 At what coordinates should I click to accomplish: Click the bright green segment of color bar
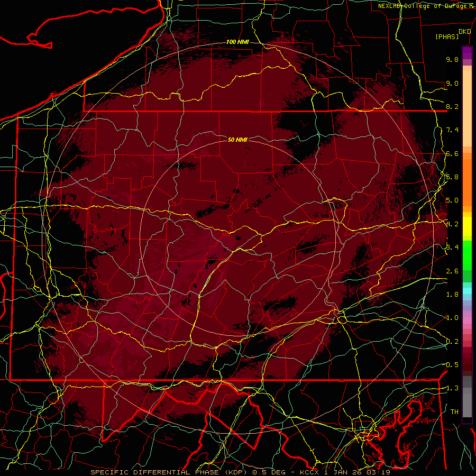[x=467, y=255]
